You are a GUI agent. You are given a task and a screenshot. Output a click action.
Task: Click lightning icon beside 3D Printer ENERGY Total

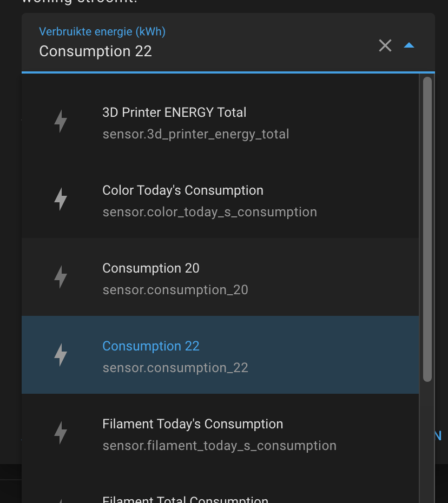(61, 122)
